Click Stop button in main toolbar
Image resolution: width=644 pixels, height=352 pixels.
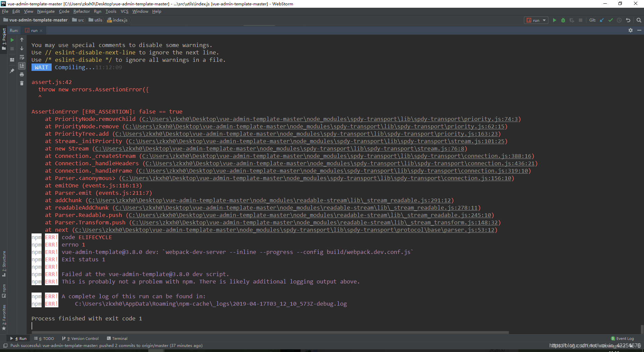click(x=581, y=20)
